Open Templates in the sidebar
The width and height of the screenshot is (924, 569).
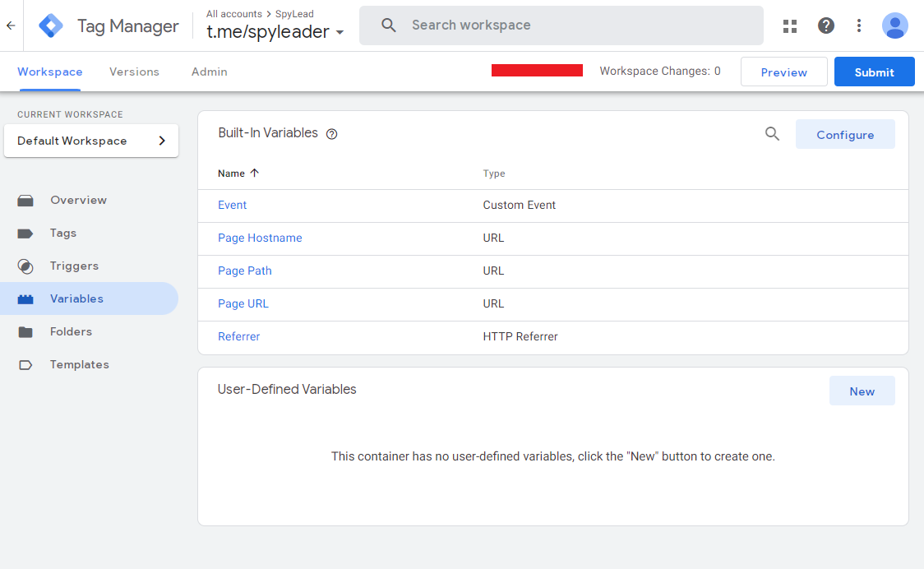click(80, 364)
